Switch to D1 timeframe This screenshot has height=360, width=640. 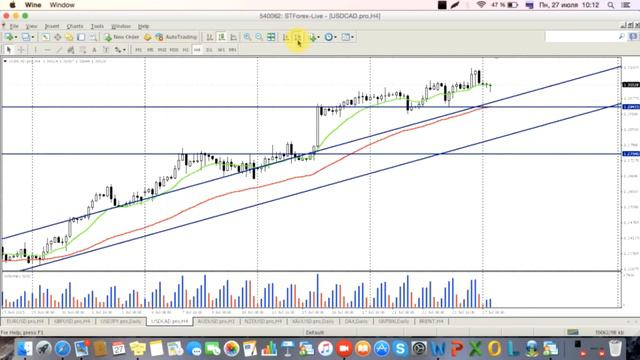point(209,50)
